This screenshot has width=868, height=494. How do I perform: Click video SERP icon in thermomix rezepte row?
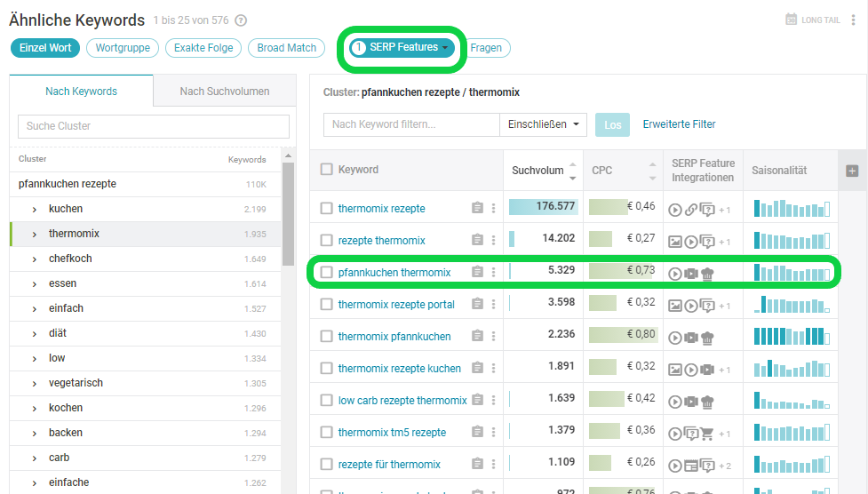[675, 210]
